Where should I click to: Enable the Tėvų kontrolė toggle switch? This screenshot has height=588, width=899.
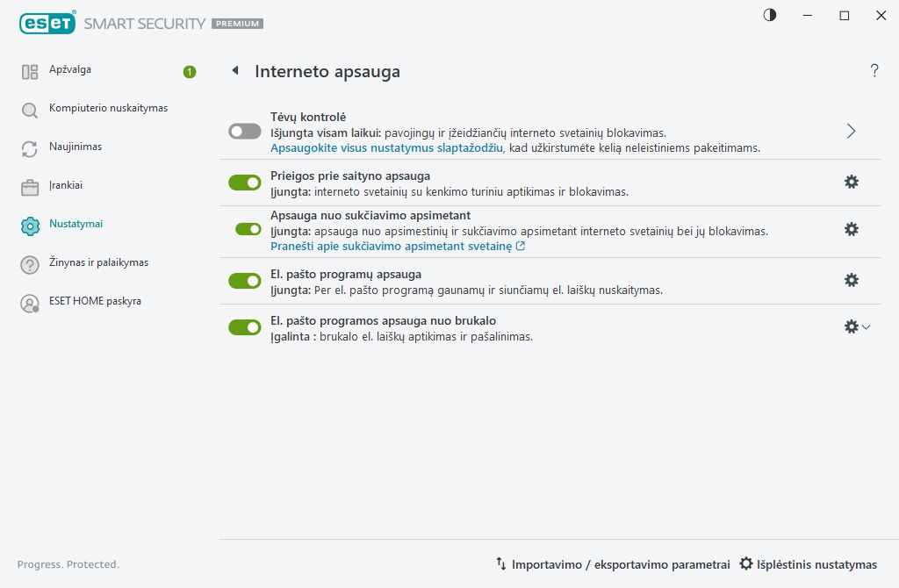coord(245,130)
